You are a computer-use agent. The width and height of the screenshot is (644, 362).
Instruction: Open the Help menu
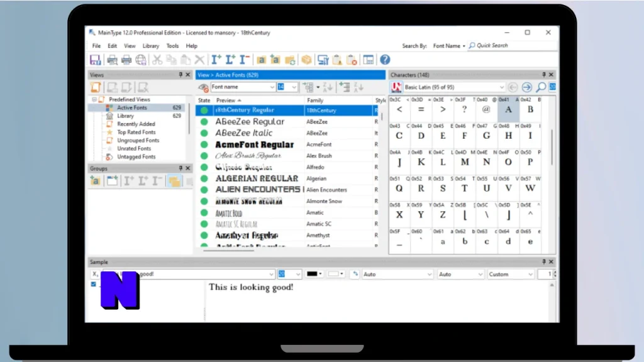[191, 46]
